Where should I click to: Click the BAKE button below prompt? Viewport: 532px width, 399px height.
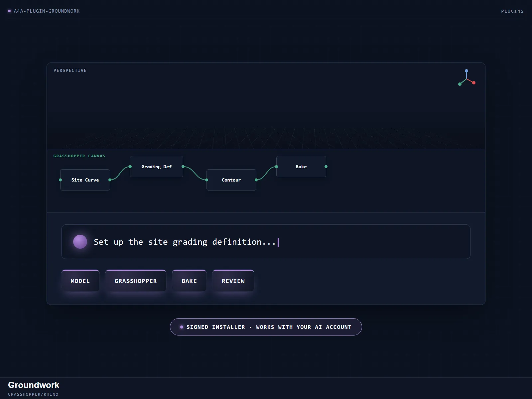click(x=189, y=281)
